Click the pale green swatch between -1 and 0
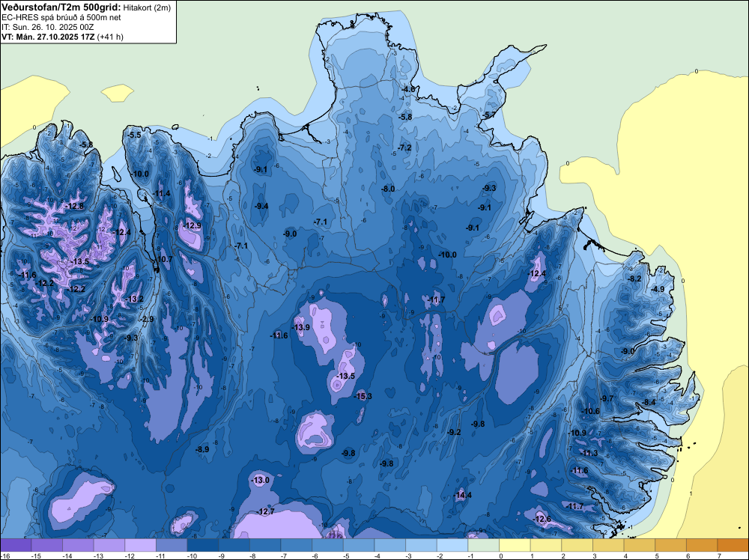 [483, 545]
